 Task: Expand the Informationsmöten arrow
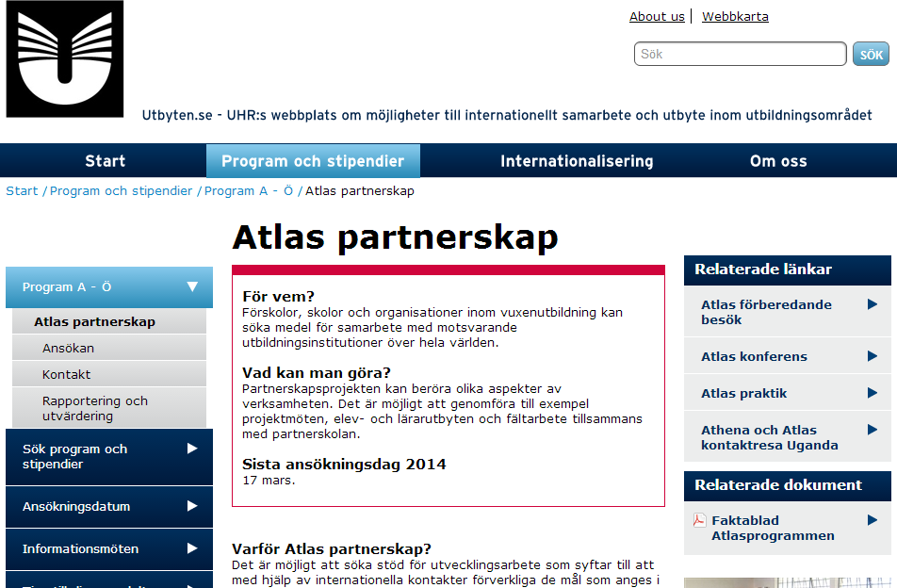[192, 548]
